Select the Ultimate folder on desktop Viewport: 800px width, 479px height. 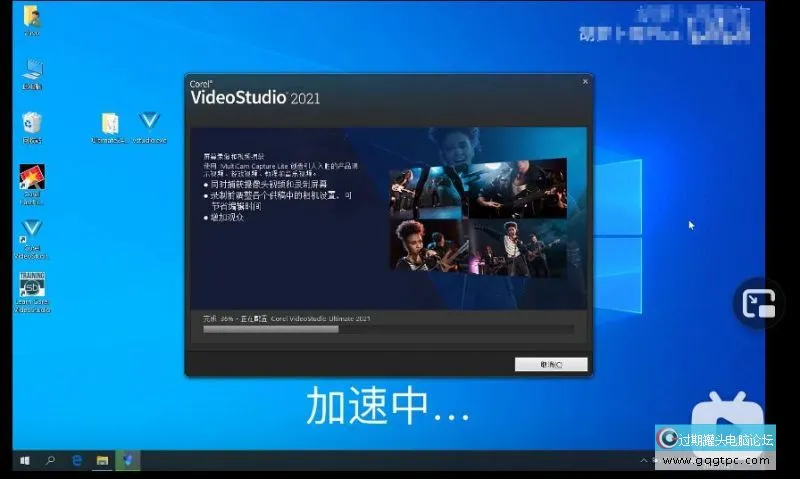click(110, 124)
